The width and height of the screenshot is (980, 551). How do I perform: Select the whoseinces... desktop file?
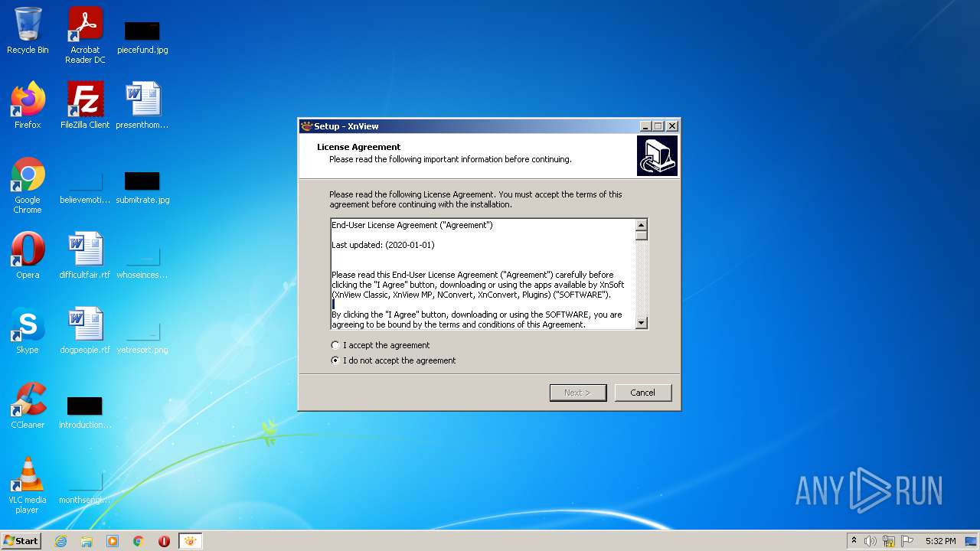pos(142,262)
